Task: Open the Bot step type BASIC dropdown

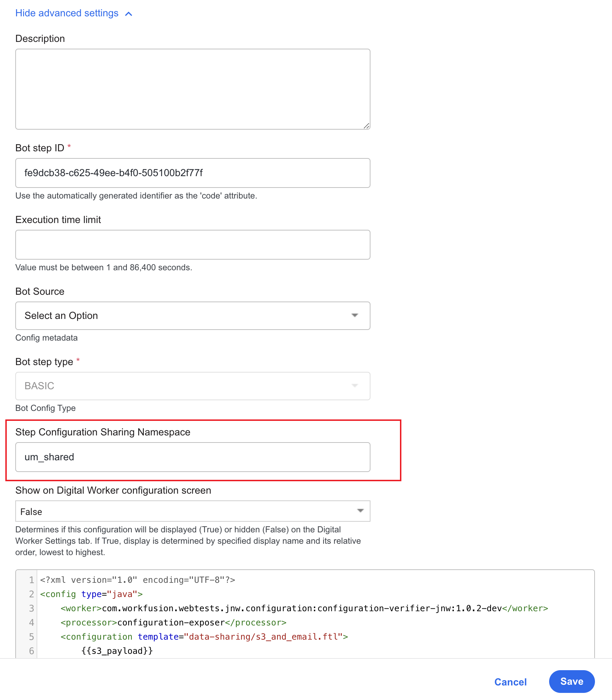Action: [193, 386]
